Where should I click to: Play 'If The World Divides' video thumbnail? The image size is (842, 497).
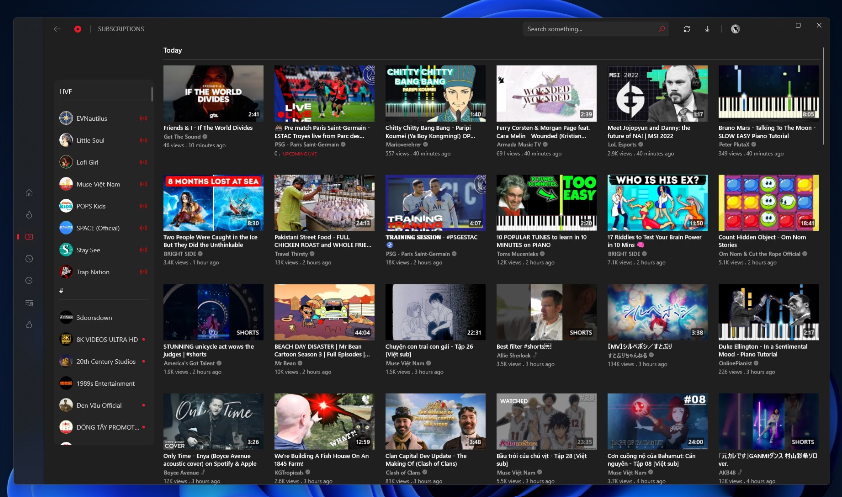(x=213, y=93)
